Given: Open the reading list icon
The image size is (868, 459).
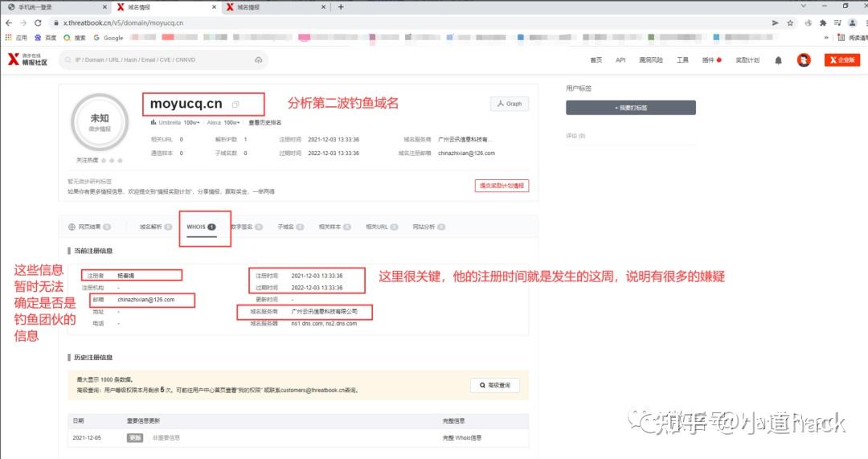Looking at the screenshot, I should tap(853, 38).
